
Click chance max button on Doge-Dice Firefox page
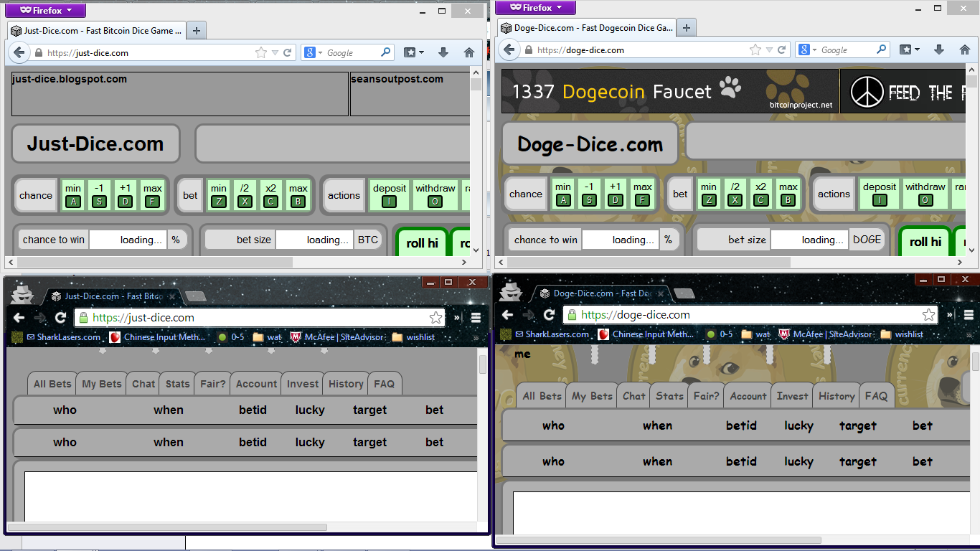pos(643,193)
